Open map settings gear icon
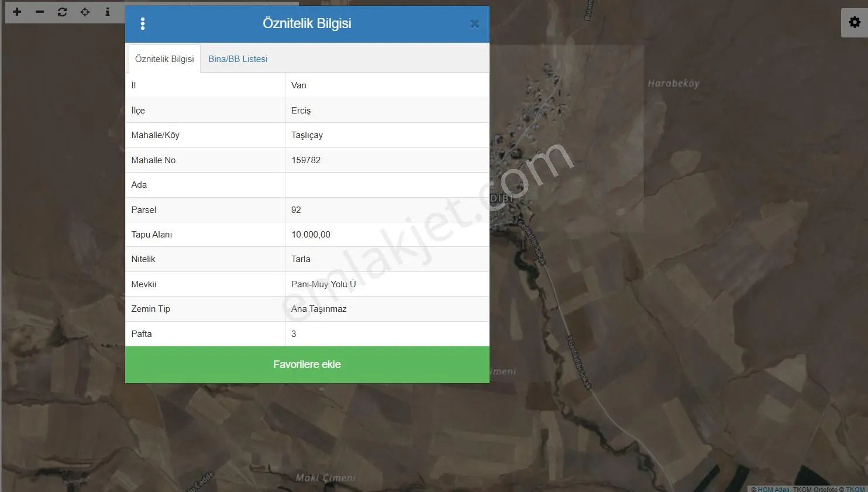Screen dimensions: 868x492 coord(855,22)
